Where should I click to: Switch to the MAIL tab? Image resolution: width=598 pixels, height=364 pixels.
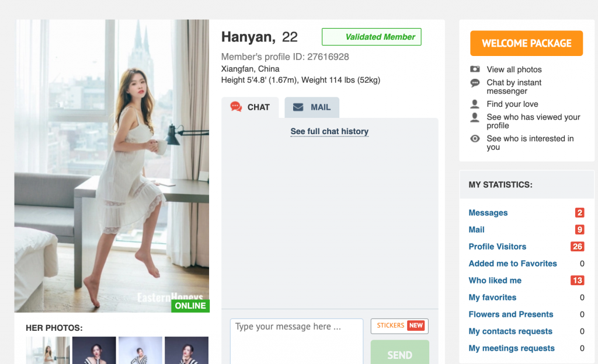click(x=312, y=107)
